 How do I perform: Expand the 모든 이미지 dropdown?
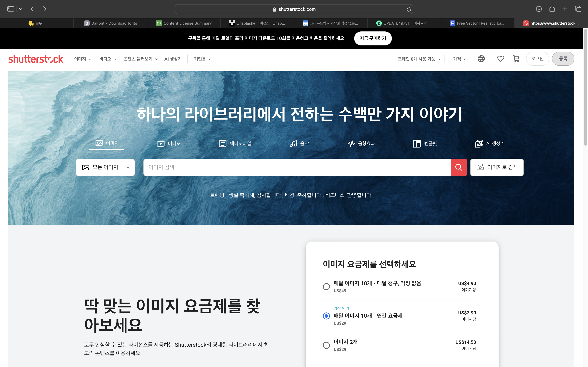105,167
